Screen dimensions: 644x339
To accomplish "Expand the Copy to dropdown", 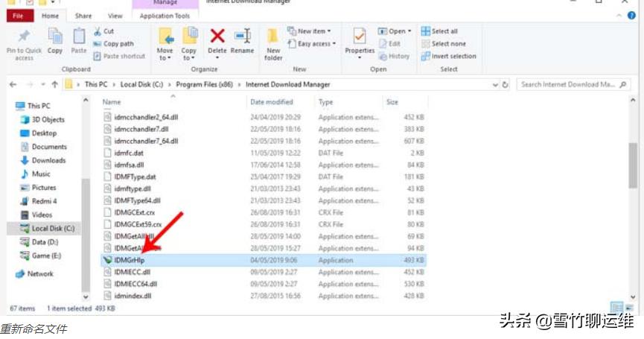I will 189,57.
